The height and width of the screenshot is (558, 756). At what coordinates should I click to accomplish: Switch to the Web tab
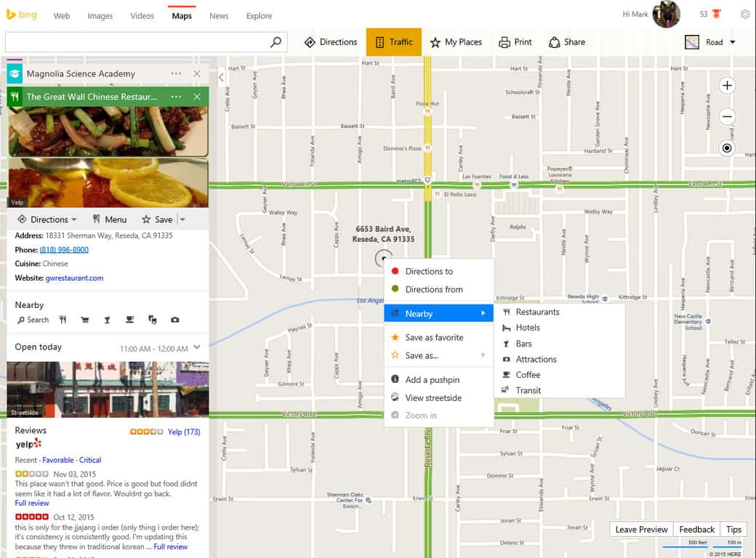pyautogui.click(x=62, y=16)
